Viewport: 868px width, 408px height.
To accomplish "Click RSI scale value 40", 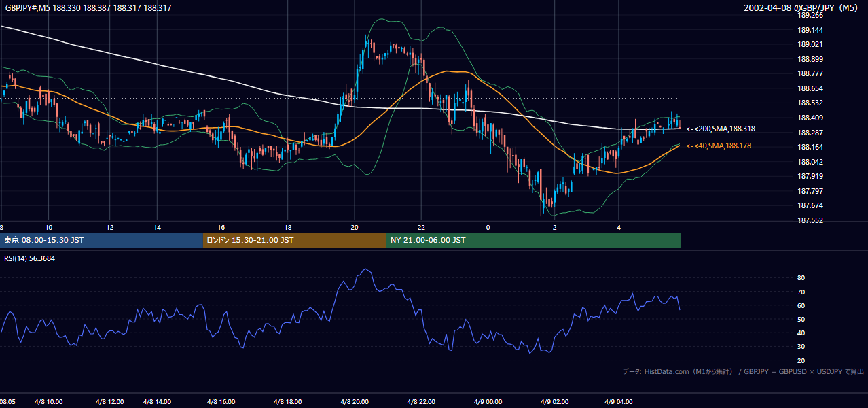I will 801,333.
